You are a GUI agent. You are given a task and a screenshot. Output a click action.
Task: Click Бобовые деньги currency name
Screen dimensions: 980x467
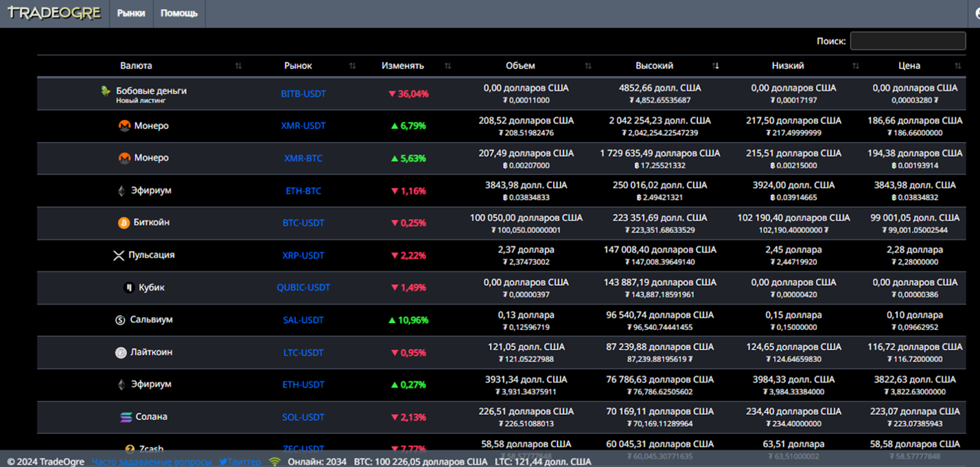[x=151, y=91]
